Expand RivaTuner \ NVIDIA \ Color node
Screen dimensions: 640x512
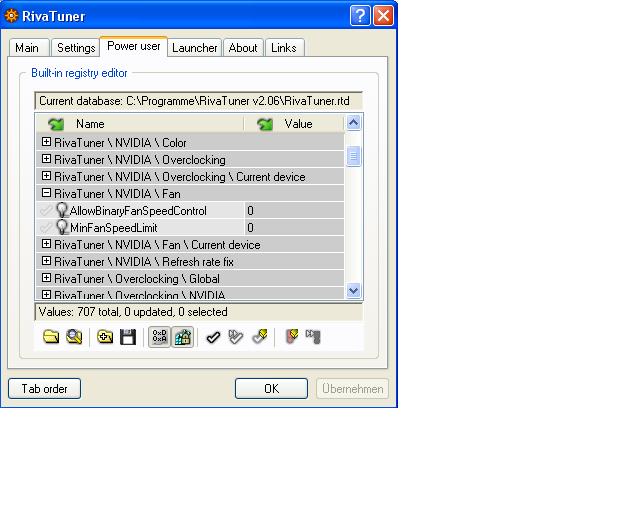(x=47, y=142)
